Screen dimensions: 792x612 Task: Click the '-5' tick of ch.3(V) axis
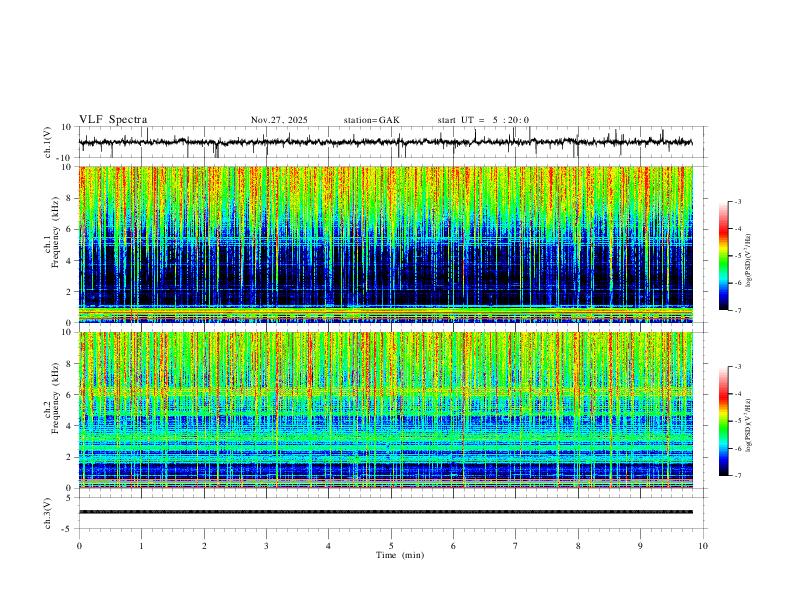coord(68,529)
